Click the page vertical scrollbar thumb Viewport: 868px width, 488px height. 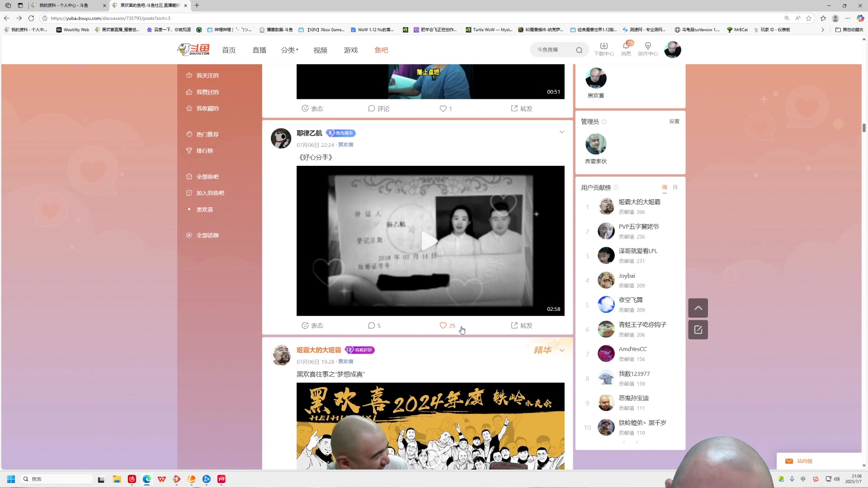[864, 127]
